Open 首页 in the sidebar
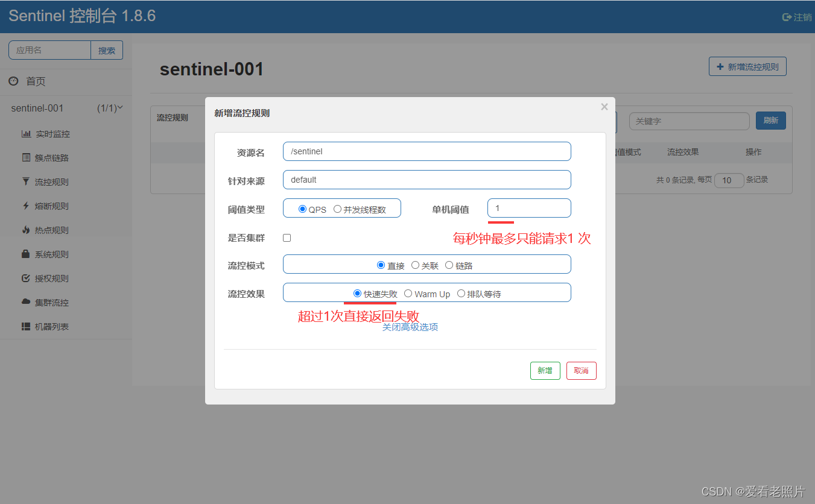The image size is (815, 504). (36, 81)
